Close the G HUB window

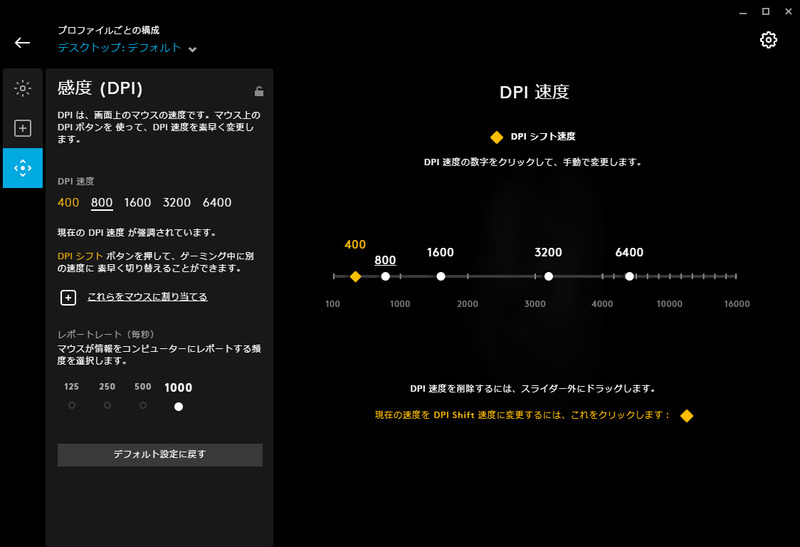pyautogui.click(x=788, y=11)
